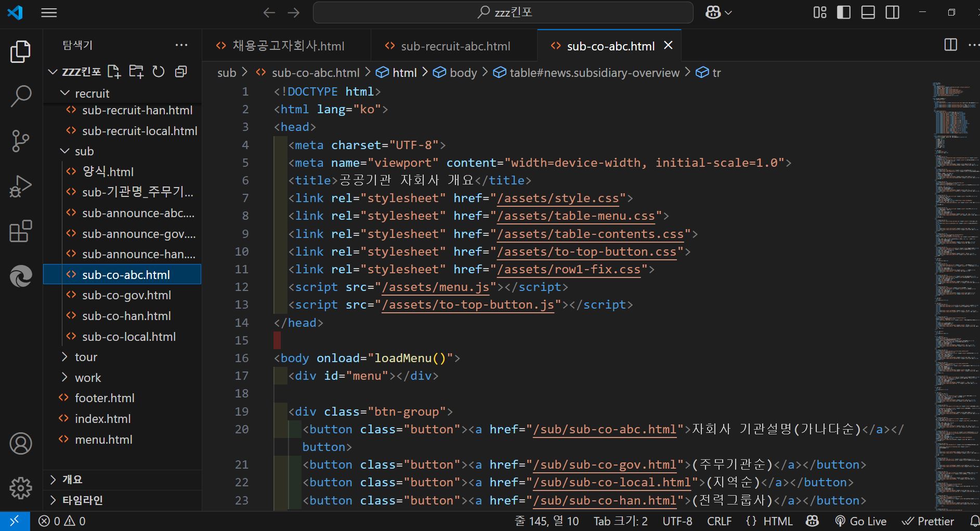Split the editor to the right
The width and height of the screenshot is (980, 531).
pyautogui.click(x=950, y=45)
